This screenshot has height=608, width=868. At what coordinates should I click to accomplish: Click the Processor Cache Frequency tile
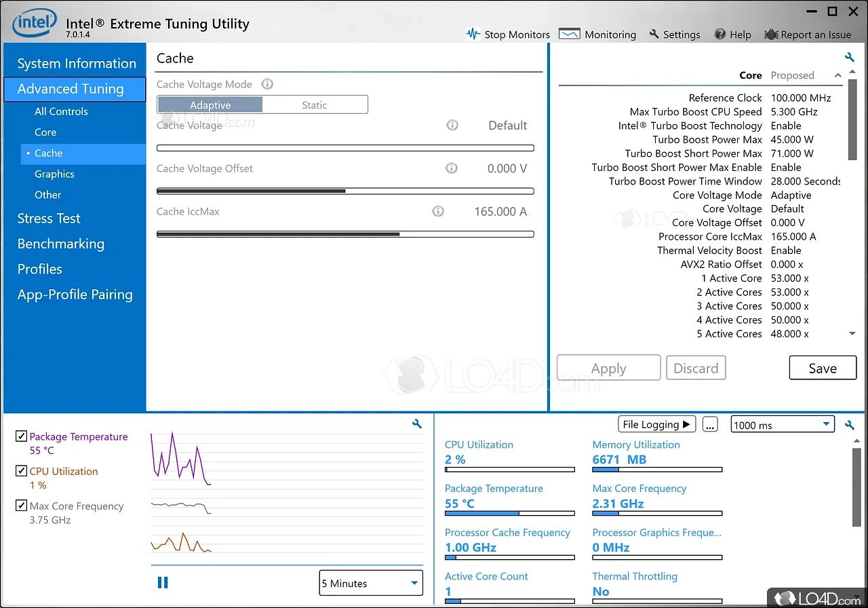click(x=509, y=544)
